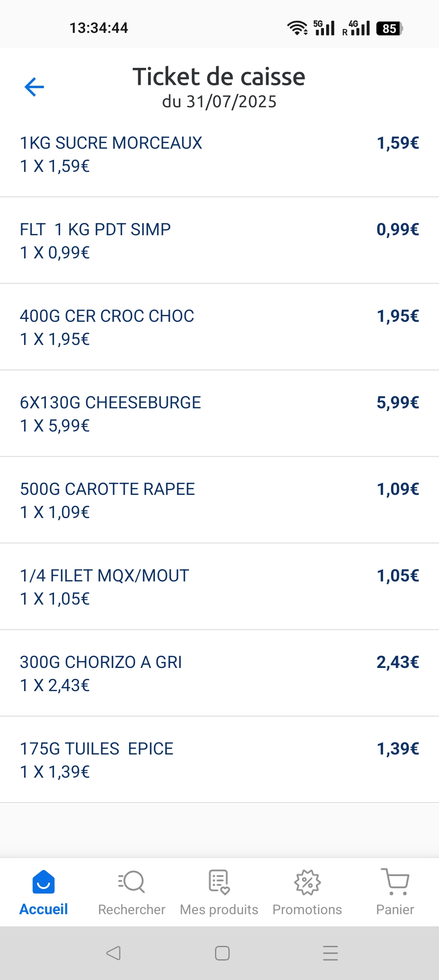Tap the 1,05€ price of FILET MQX/MOUT
The width and height of the screenshot is (439, 980).
pyautogui.click(x=398, y=576)
